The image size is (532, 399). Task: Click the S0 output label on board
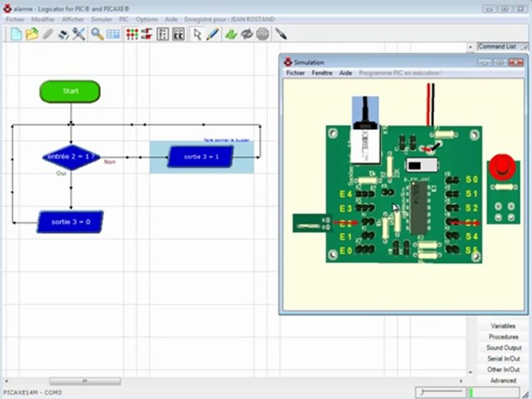coord(472,180)
